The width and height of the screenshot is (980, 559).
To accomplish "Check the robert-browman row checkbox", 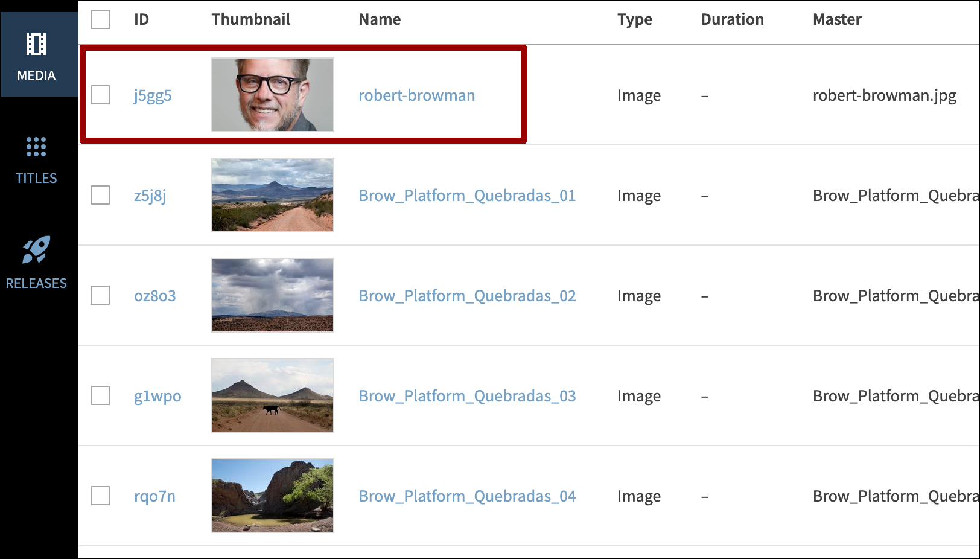I will 100,95.
